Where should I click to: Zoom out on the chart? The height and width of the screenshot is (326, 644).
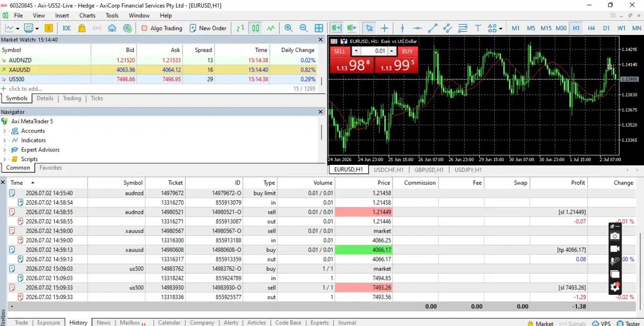pos(304,28)
